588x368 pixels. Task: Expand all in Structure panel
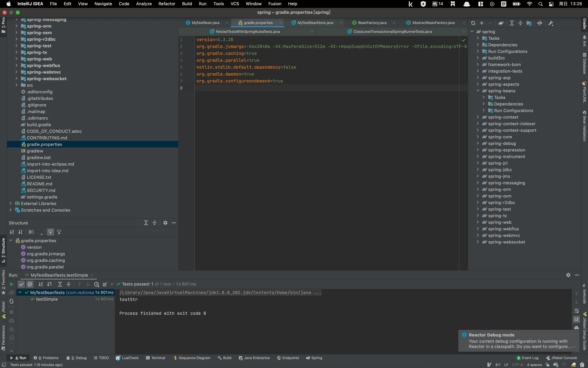pos(146,223)
